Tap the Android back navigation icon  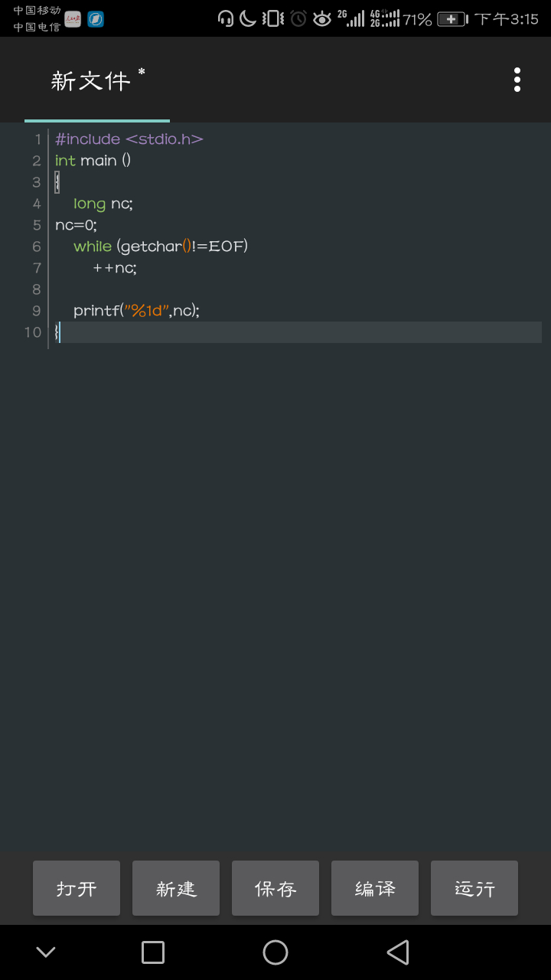398,952
